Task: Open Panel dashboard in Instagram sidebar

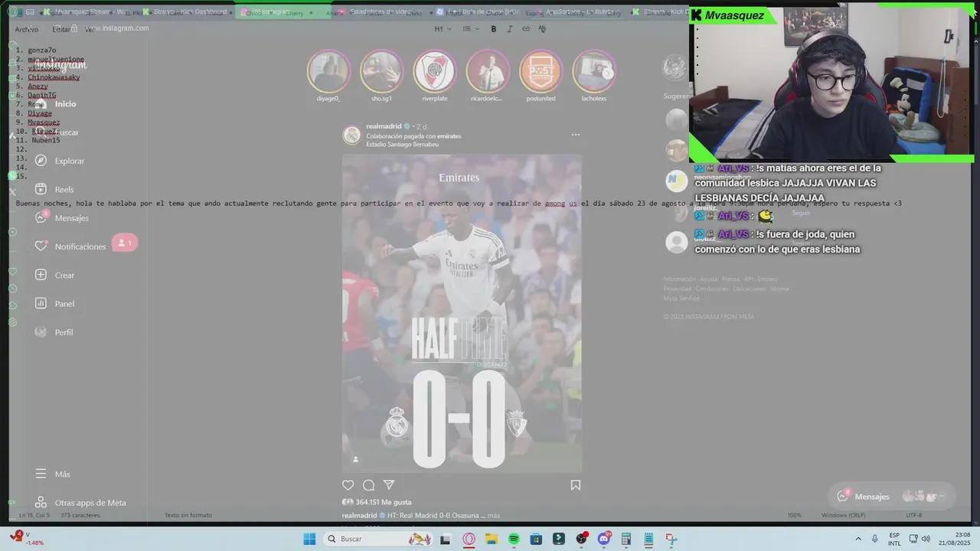Action: [x=41, y=303]
